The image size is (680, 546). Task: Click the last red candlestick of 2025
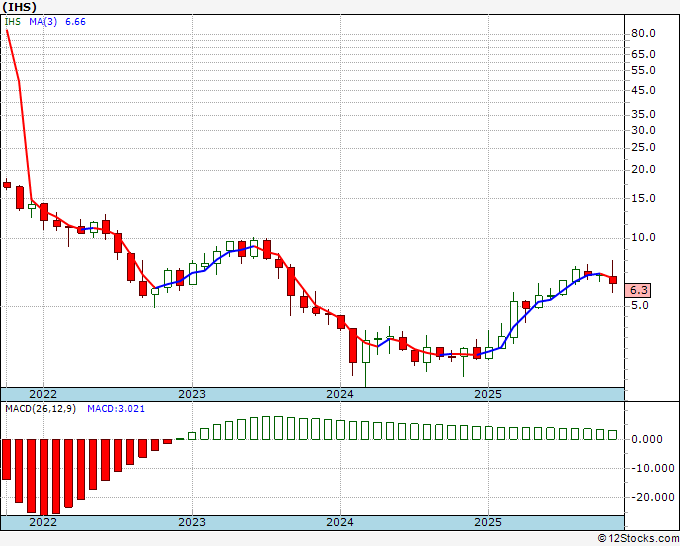coord(613,280)
